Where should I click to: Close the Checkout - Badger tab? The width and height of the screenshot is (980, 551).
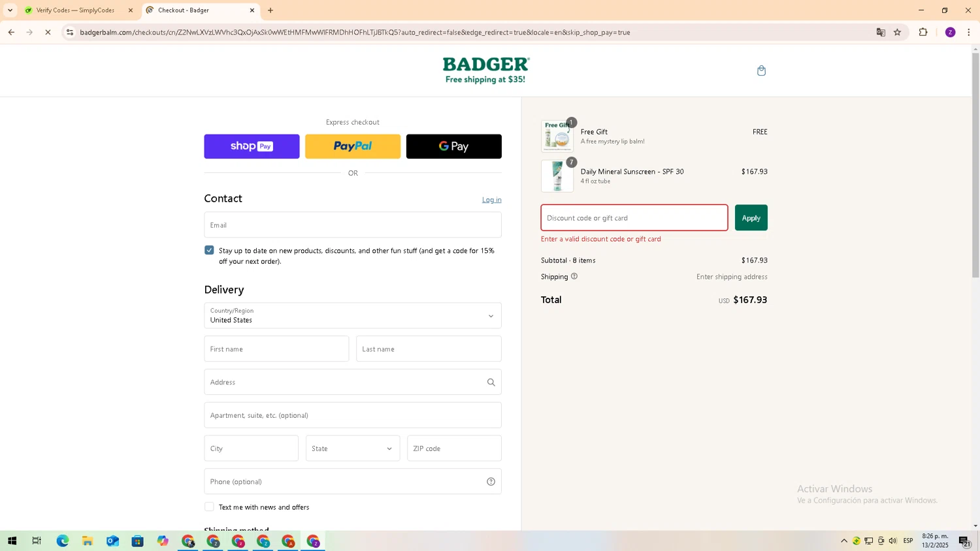pyautogui.click(x=252, y=10)
